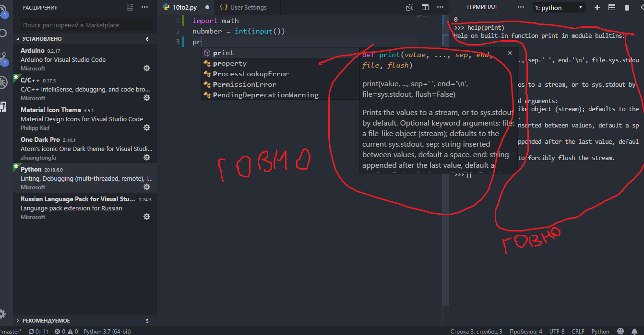Select the One Dark Pro extension entry
The image size is (644, 335).
pos(85,149)
